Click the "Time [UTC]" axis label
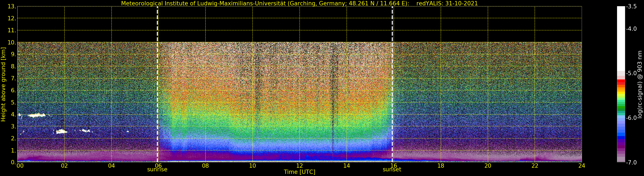Image resolution: width=644 pixels, height=176 pixels. point(299,172)
